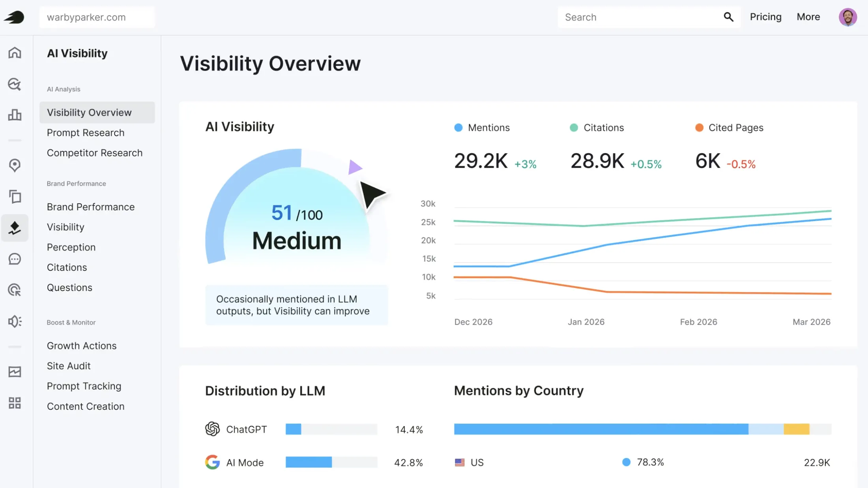Toggle the Cited Pages series legend

[x=729, y=128]
